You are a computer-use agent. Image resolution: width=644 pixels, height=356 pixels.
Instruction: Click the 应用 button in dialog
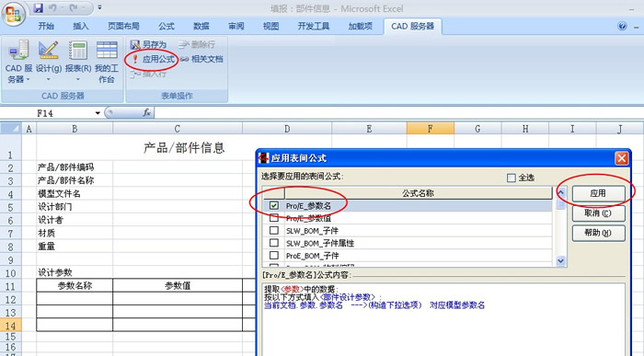[598, 193]
